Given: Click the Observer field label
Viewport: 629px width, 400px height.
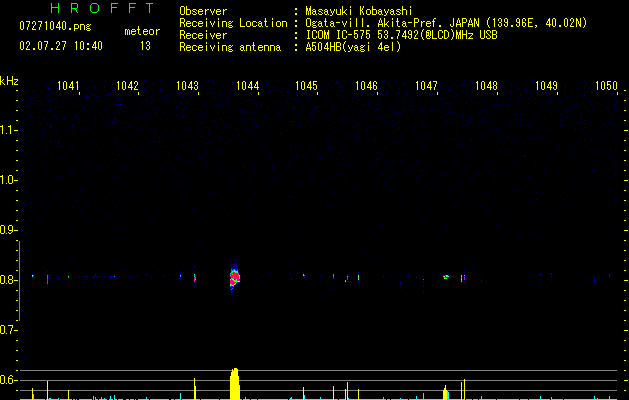Looking at the screenshot, I should point(203,11).
